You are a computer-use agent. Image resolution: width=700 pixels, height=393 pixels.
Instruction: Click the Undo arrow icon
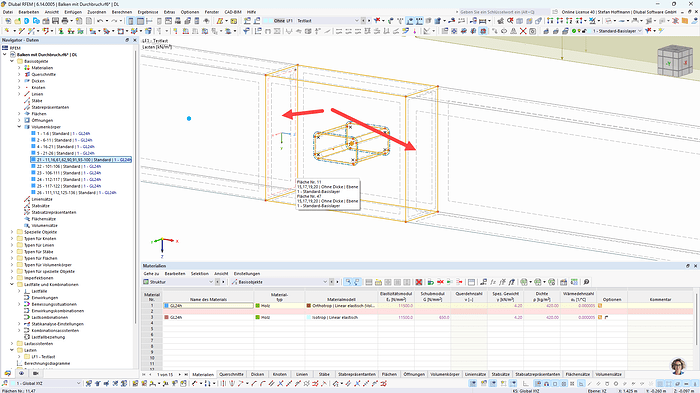(x=100, y=21)
